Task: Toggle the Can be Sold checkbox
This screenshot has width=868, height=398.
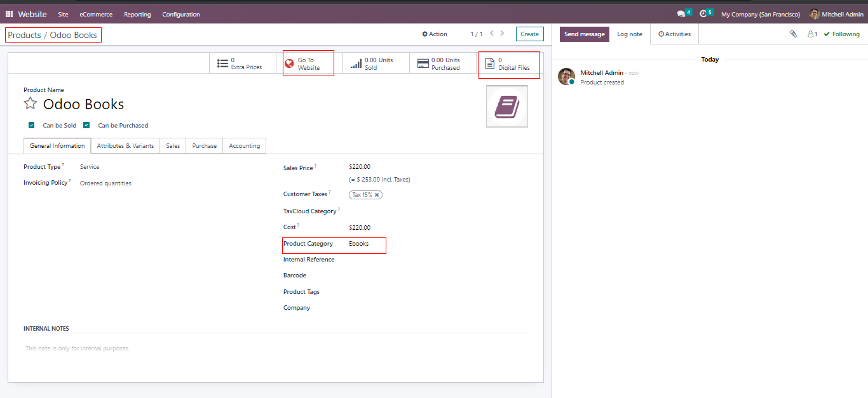Action: pos(31,125)
